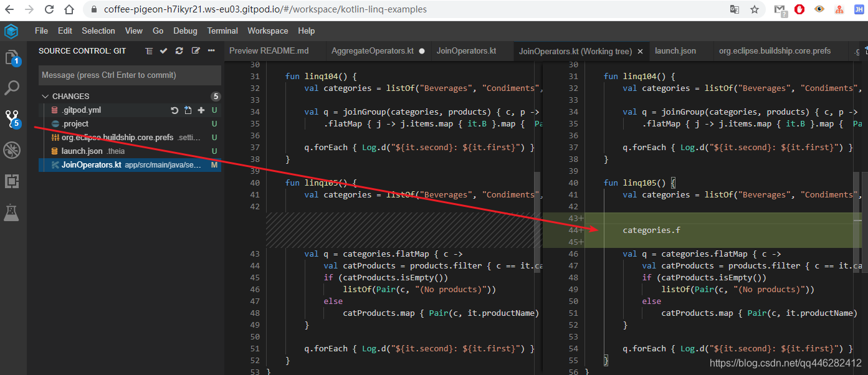868x375 pixels.
Task: Click the commit checkmark icon
Action: [163, 51]
